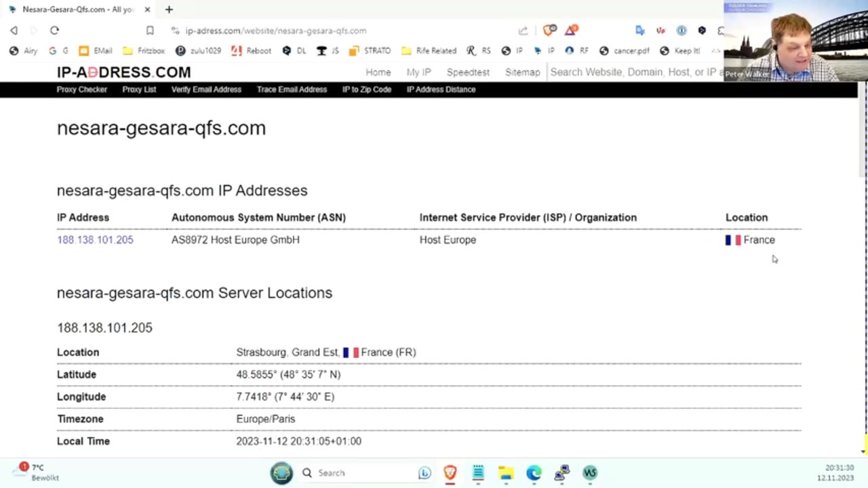The height and width of the screenshot is (488, 868).
Task: Open the My IP menu item
Action: click(418, 72)
